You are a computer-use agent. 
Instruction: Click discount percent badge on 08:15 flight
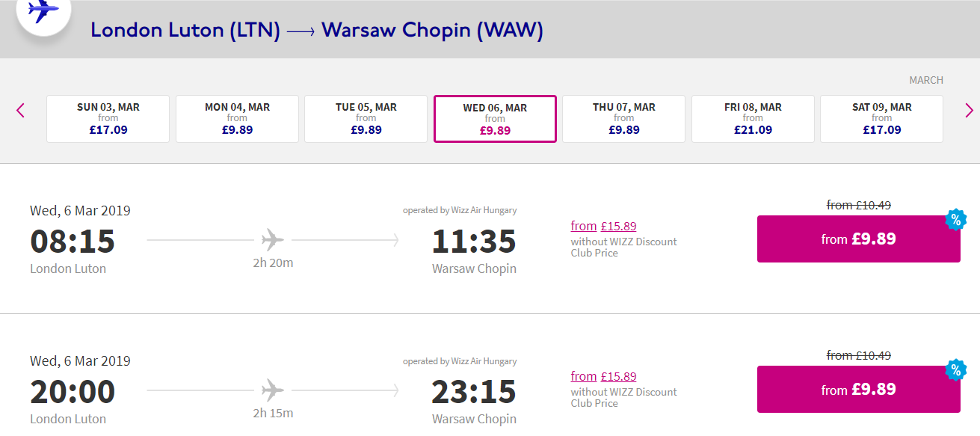pyautogui.click(x=955, y=220)
